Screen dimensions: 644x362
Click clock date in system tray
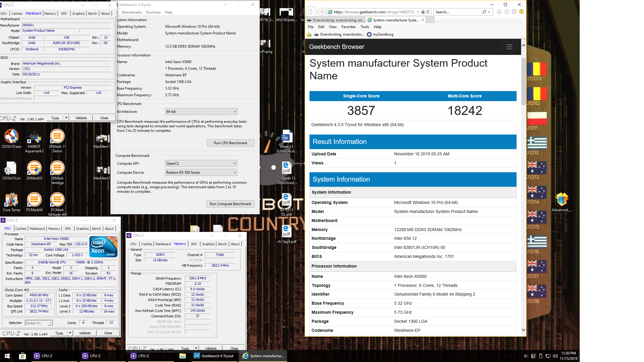pos(569,356)
